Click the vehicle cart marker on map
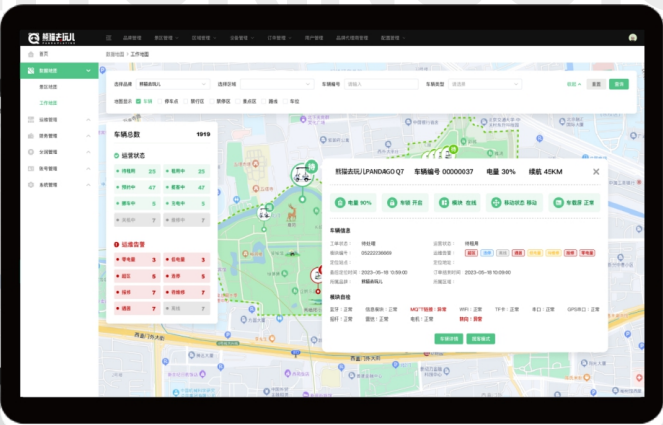This screenshot has height=425, width=663. click(x=299, y=176)
